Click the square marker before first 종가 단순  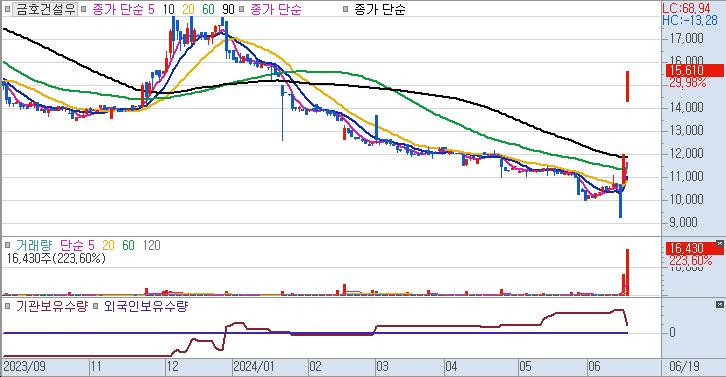pos(83,9)
